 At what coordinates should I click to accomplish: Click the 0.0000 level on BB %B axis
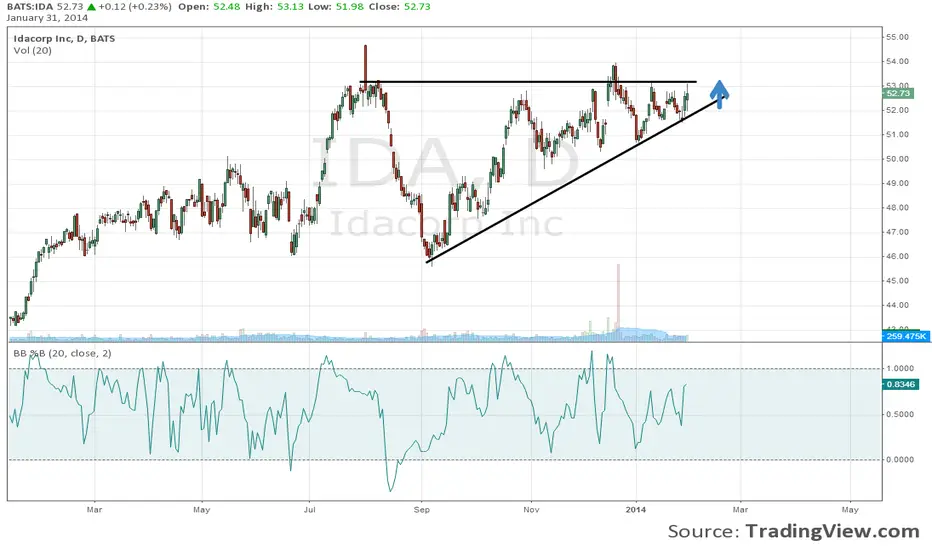point(900,460)
